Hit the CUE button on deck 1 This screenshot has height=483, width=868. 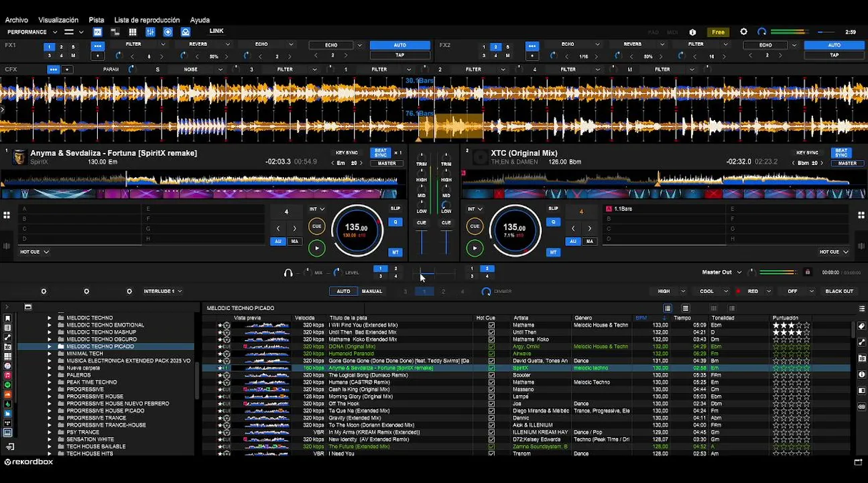[x=316, y=226]
